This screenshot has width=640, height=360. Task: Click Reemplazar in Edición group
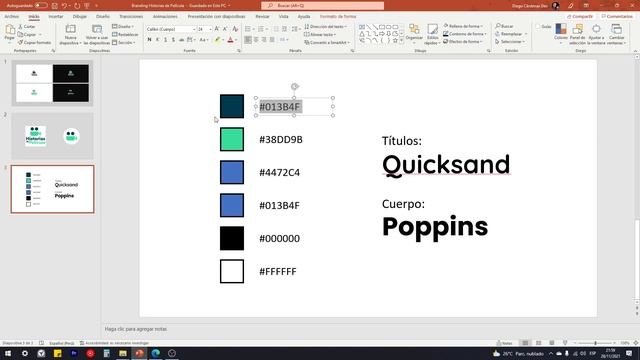tap(511, 34)
